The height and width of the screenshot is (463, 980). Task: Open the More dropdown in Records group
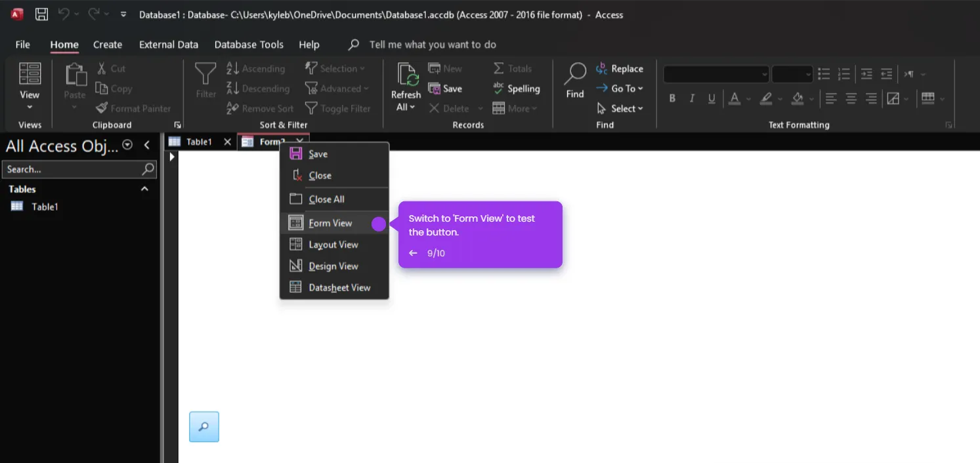[x=515, y=108]
